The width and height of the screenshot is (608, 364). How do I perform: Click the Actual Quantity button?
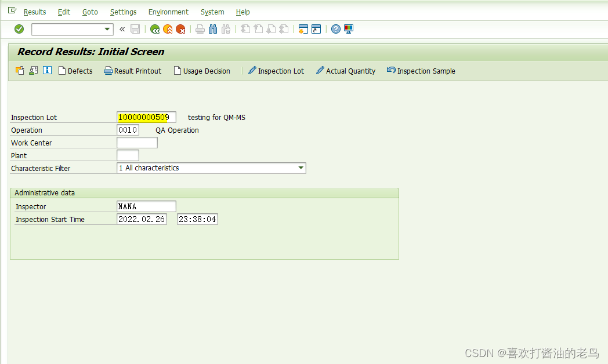click(346, 71)
